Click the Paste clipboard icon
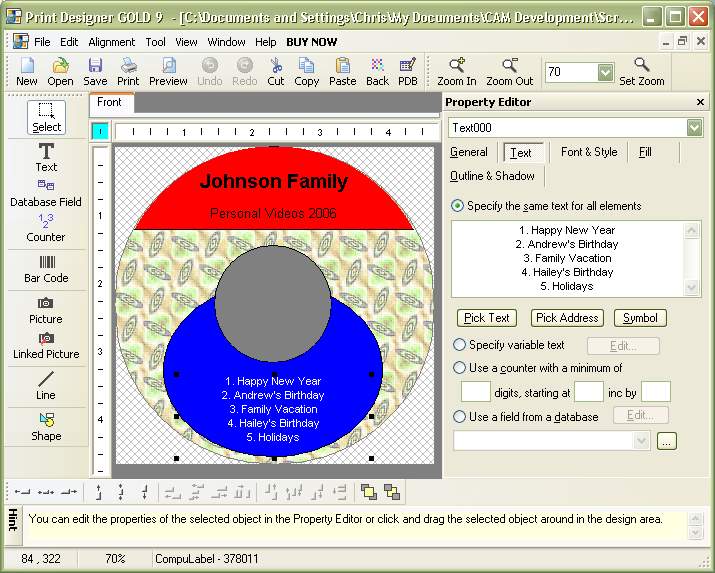 pyautogui.click(x=342, y=72)
